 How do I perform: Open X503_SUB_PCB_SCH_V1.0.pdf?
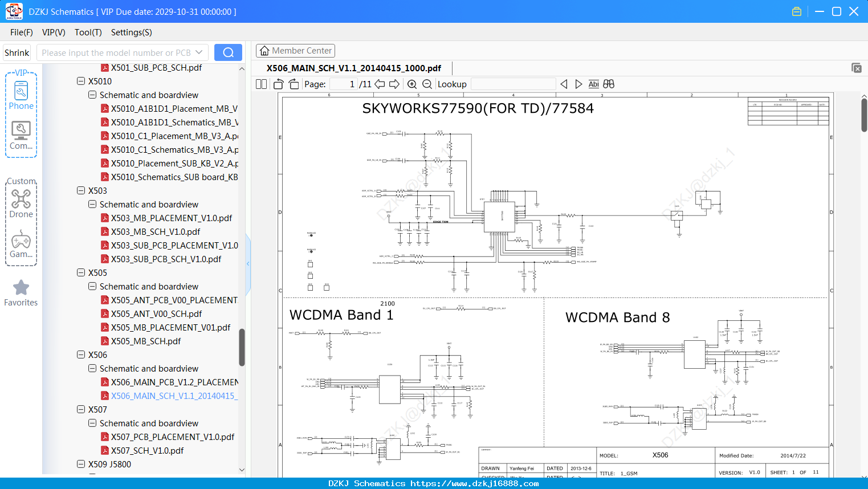coord(166,259)
